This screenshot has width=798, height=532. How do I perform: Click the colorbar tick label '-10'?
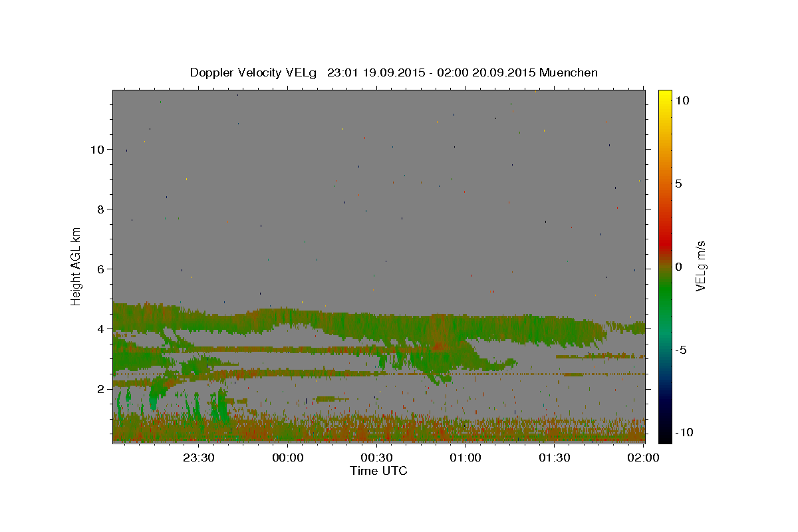point(684,433)
